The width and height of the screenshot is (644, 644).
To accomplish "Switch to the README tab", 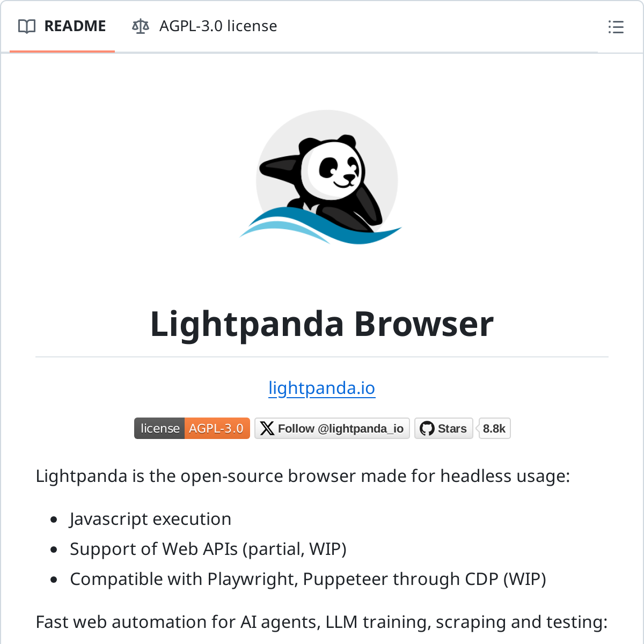I will 62,26.
